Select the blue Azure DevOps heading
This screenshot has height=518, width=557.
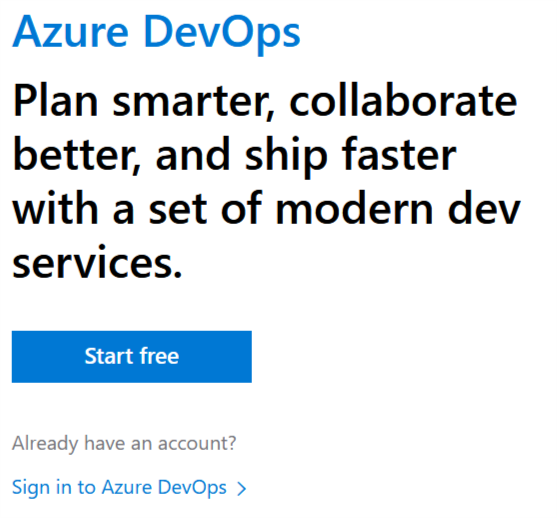[156, 32]
